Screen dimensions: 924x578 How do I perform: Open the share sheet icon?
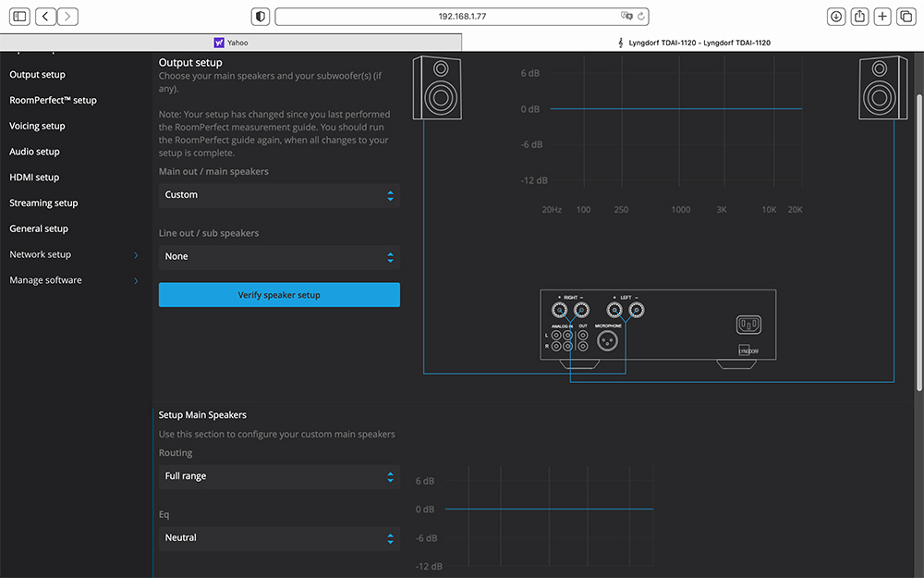point(859,17)
